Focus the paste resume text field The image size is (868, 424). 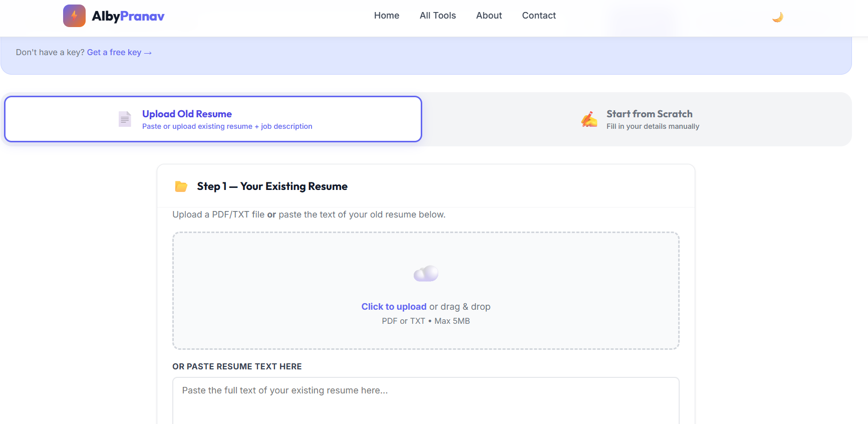click(x=426, y=400)
